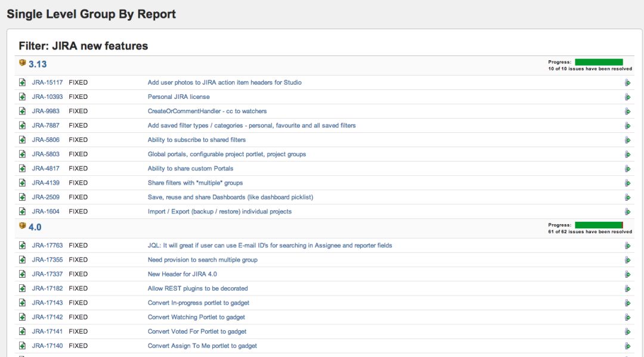The image size is (644, 357).
Task: Open the 'Personal JIRA license' issue
Action: click(179, 97)
